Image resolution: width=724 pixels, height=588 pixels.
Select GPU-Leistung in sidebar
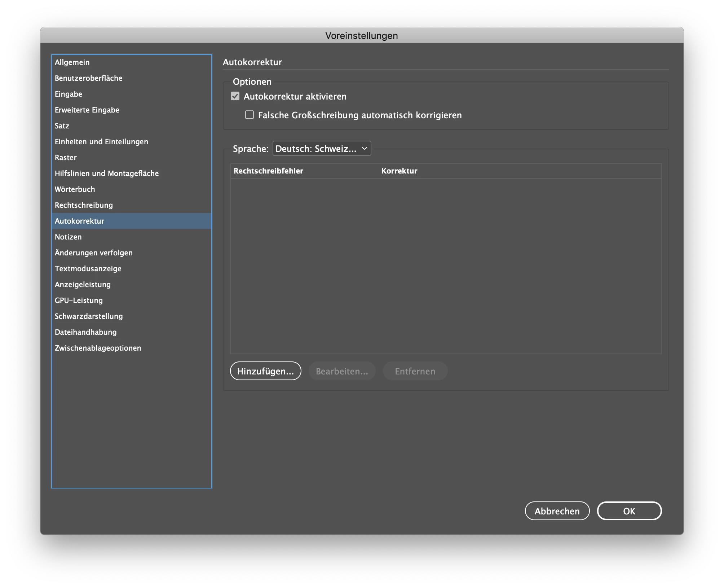pyautogui.click(x=79, y=300)
